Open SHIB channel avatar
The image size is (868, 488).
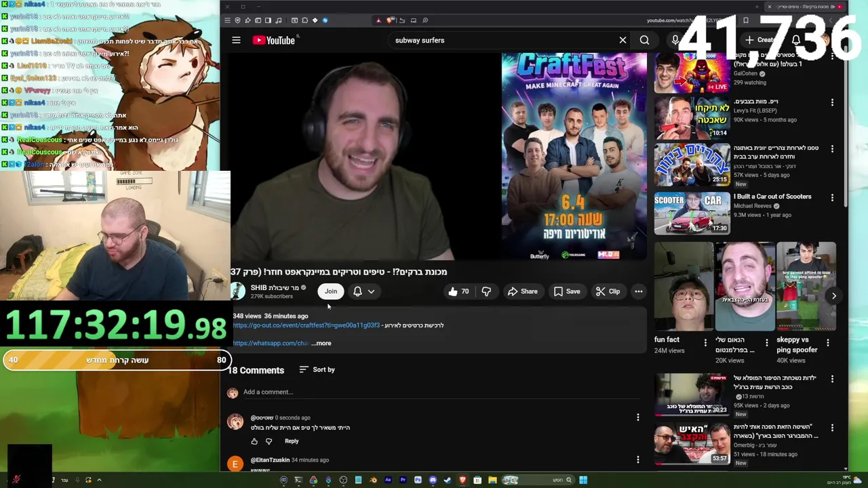237,291
